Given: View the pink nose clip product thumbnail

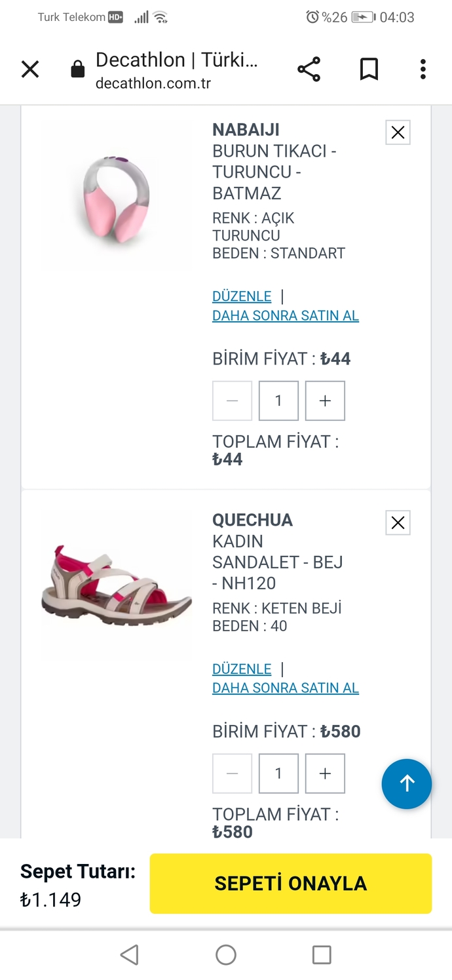Looking at the screenshot, I should (x=116, y=195).
